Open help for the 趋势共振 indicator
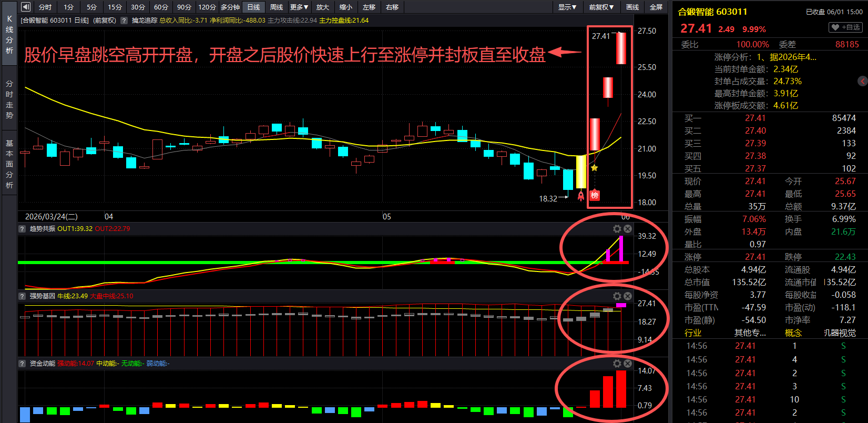This screenshot has width=868, height=423. pos(22,229)
